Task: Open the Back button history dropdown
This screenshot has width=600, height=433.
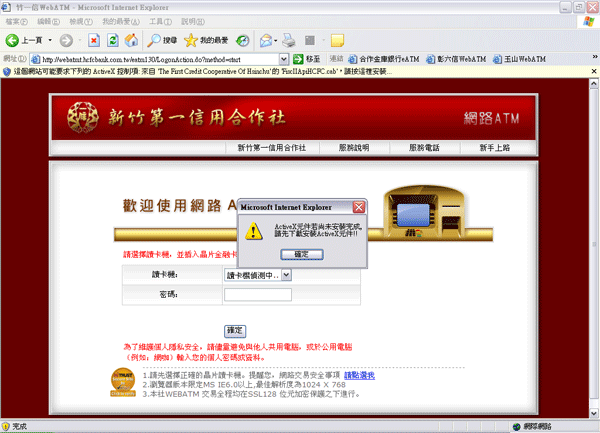Action: coord(50,40)
